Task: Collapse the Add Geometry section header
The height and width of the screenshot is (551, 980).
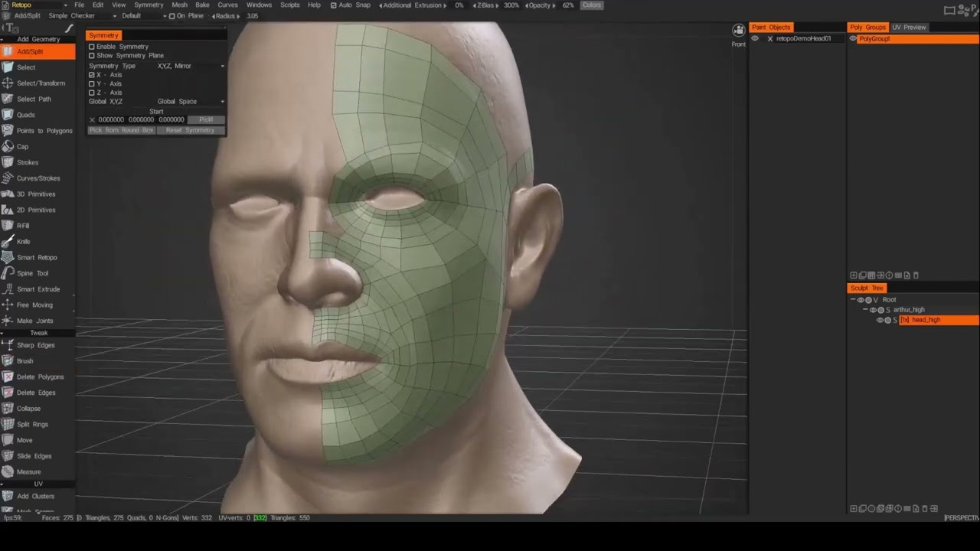Action: (38, 39)
